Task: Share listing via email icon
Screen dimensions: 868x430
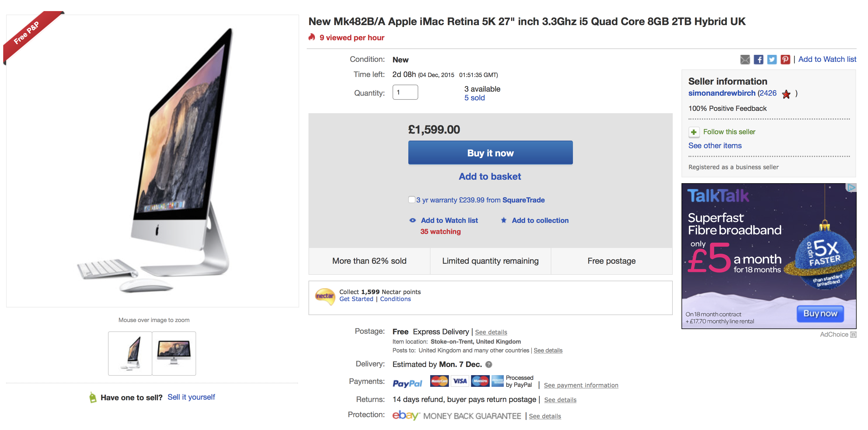Action: coord(745,60)
